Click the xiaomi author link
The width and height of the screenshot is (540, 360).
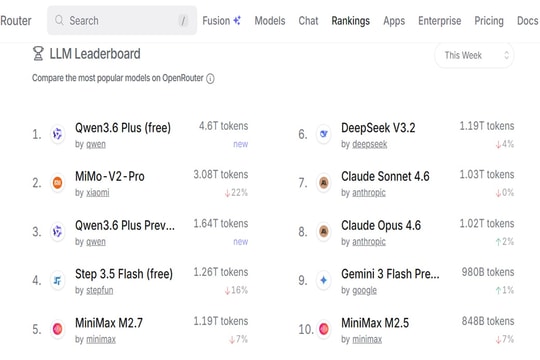97,193
